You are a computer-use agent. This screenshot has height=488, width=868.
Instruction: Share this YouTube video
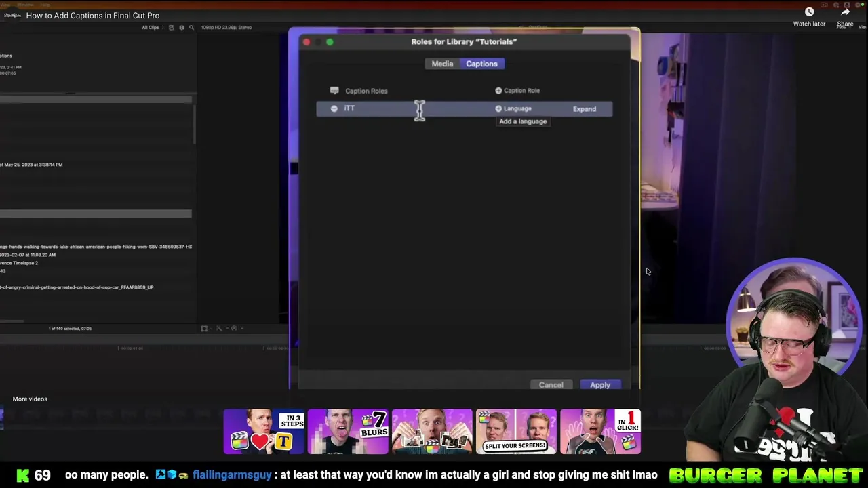(845, 17)
